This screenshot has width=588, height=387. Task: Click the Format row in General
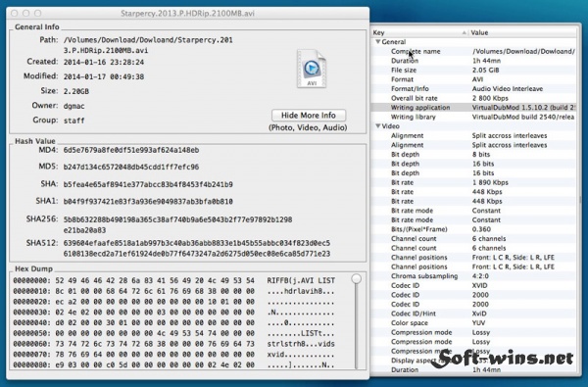473,79
